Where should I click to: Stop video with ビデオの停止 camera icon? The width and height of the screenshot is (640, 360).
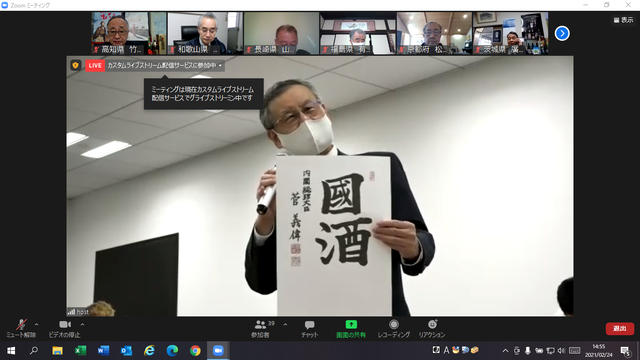[x=65, y=324]
